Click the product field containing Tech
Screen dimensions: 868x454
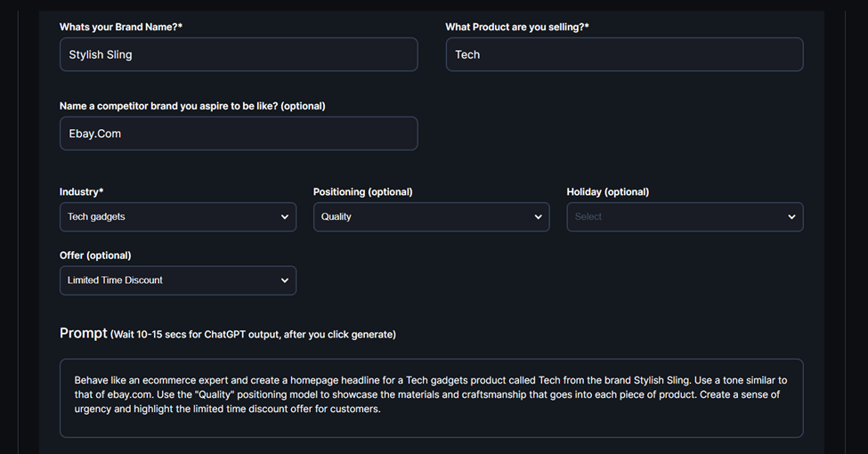click(x=624, y=54)
